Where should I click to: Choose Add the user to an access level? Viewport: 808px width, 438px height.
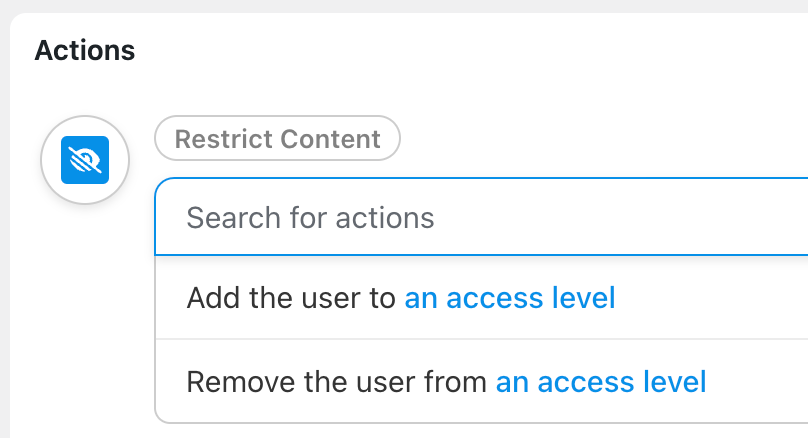coord(481,297)
